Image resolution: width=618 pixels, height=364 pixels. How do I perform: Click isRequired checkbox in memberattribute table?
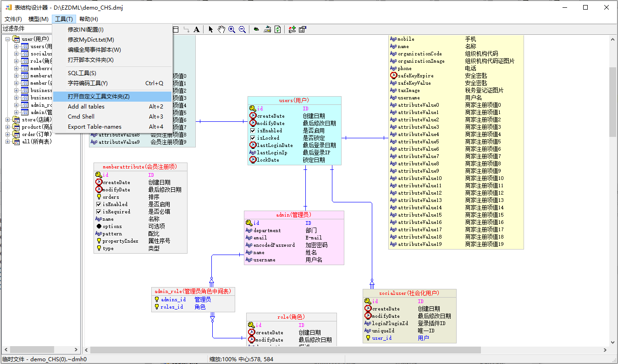99,212
